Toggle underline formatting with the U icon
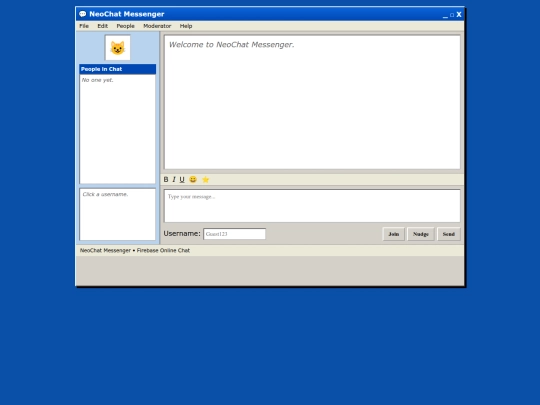 (x=182, y=179)
